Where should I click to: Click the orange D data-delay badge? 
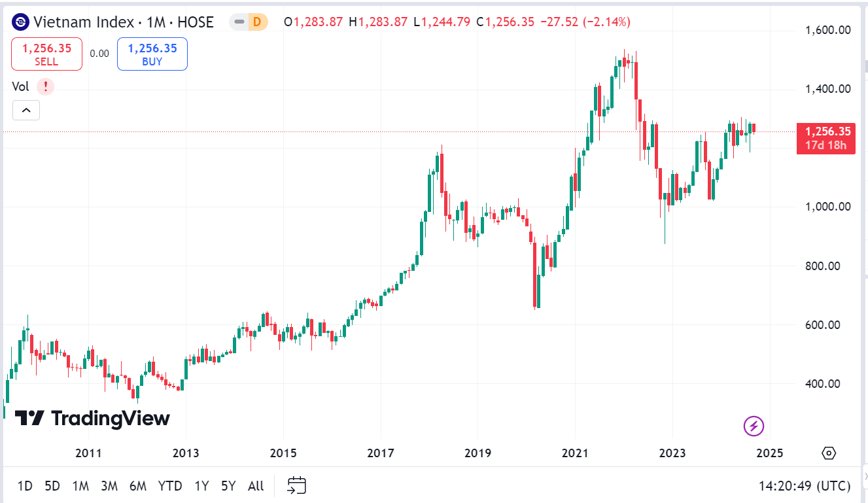point(257,22)
